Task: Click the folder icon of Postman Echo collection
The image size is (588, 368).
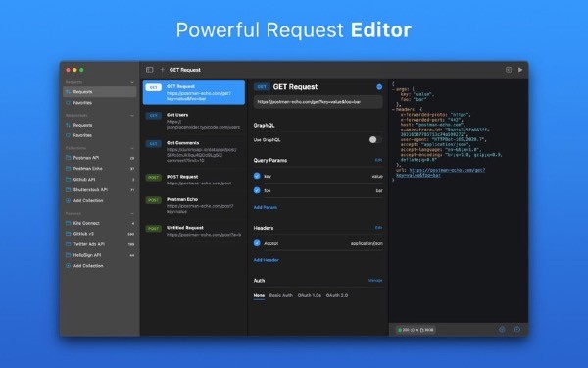Action: (69, 169)
